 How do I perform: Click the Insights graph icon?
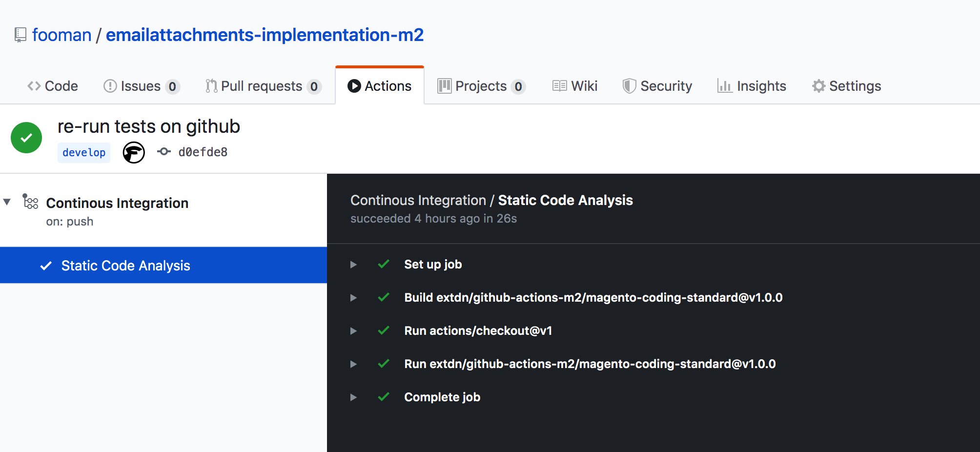pyautogui.click(x=724, y=86)
